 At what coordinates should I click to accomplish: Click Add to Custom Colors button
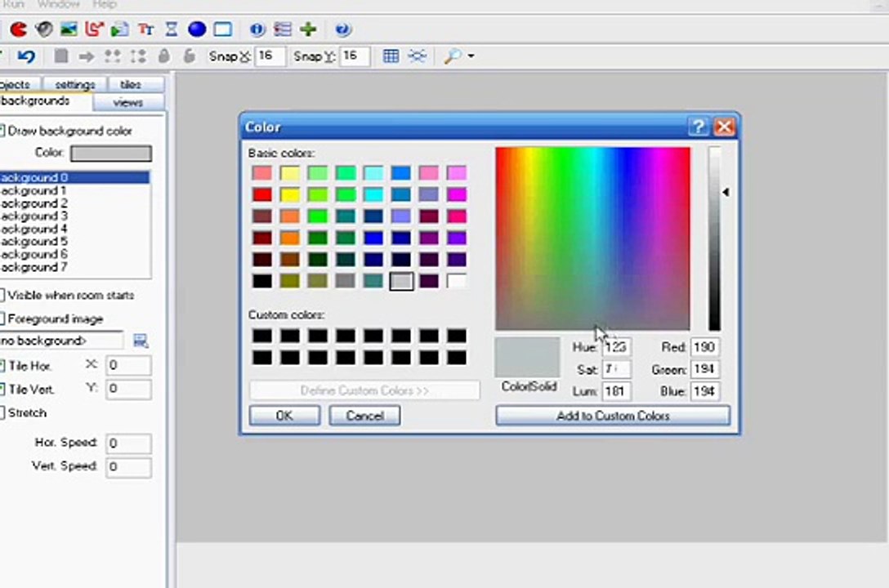(613, 415)
